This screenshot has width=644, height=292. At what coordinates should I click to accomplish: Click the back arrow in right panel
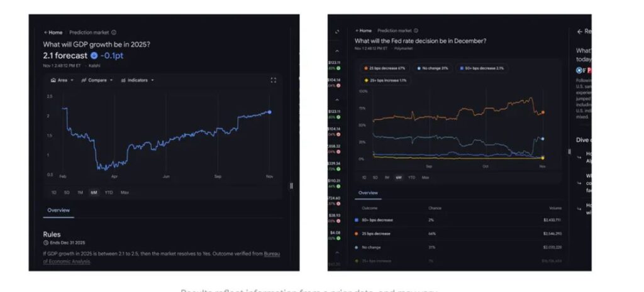click(x=579, y=31)
